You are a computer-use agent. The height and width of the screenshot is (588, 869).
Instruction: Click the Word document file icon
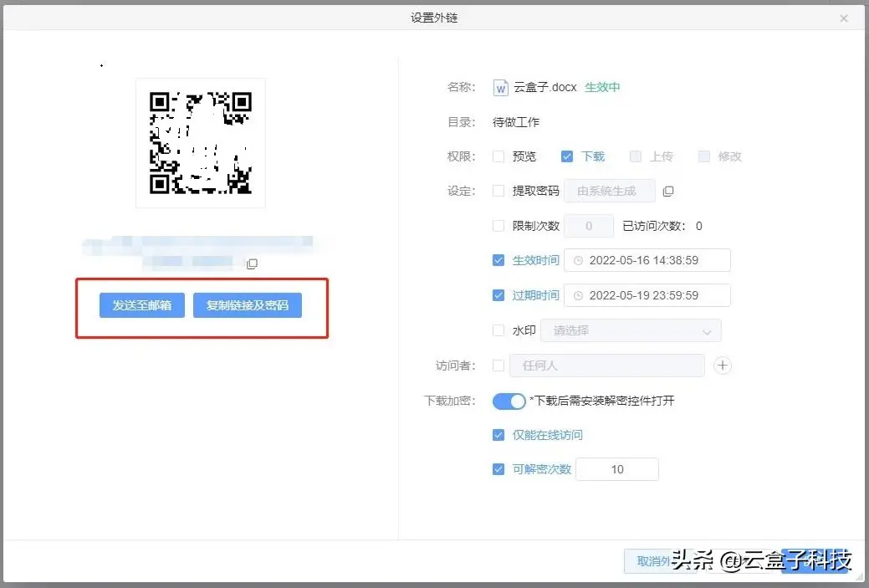(x=500, y=88)
